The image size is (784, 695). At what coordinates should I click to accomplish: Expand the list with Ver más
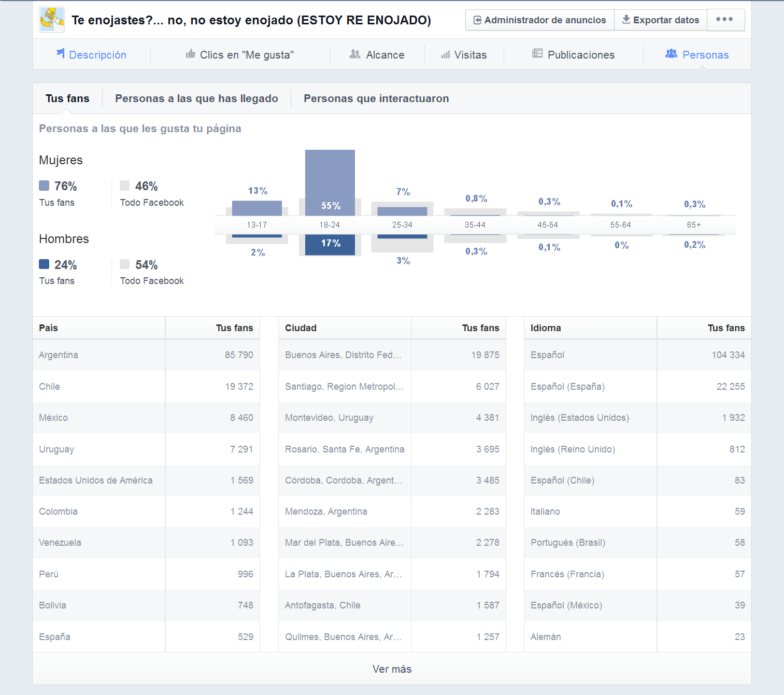(392, 669)
